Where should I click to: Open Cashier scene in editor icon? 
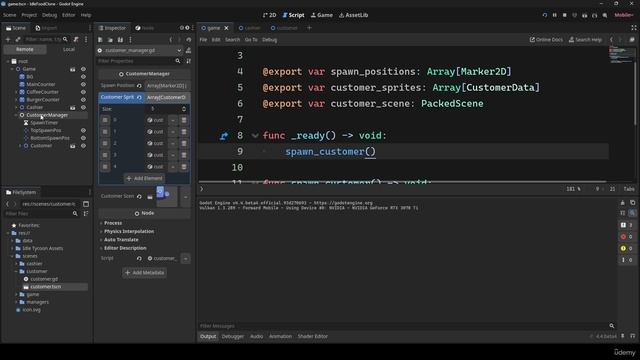tap(73, 107)
